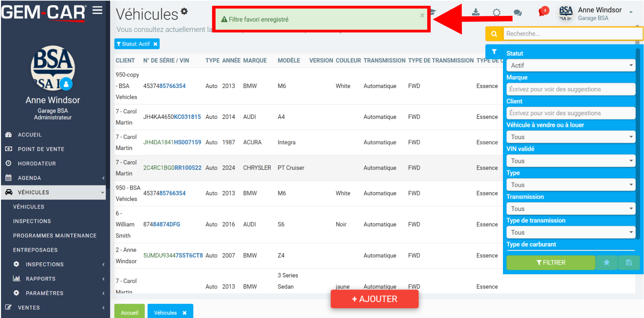Image resolution: width=644 pixels, height=318 pixels.
Task: Open the gear settings icon beside the Véhicules title
Action: (x=184, y=12)
